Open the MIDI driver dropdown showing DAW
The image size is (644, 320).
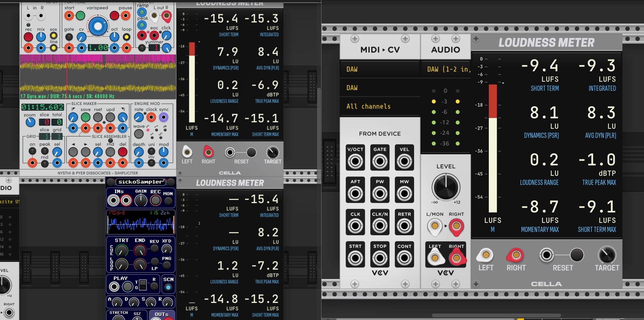[380, 69]
